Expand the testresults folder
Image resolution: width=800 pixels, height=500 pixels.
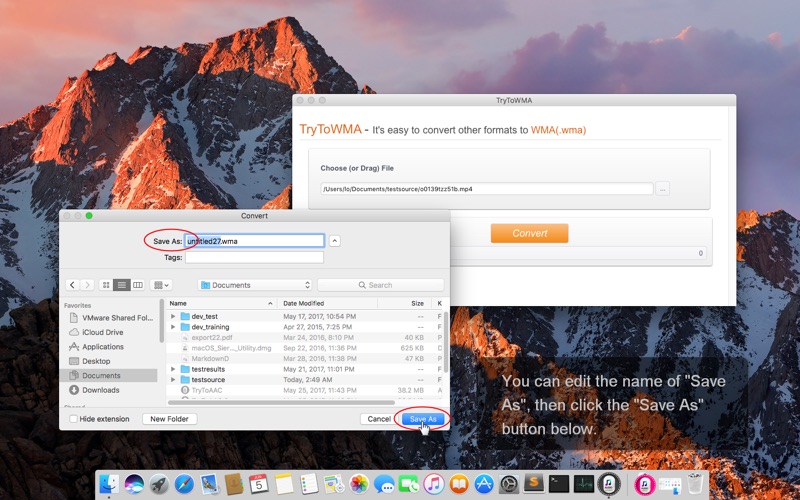point(173,369)
